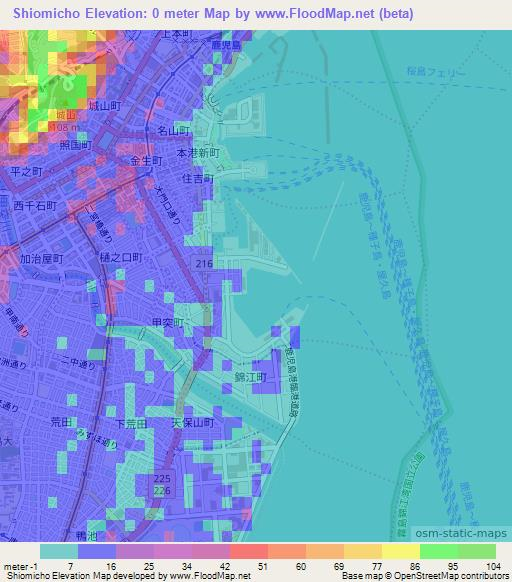
Task: Click the 二中通り street label
Action: point(78,363)
